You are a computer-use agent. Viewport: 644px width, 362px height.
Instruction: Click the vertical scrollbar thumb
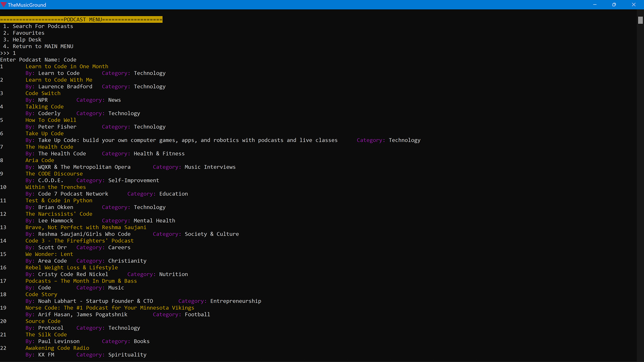coord(640,20)
